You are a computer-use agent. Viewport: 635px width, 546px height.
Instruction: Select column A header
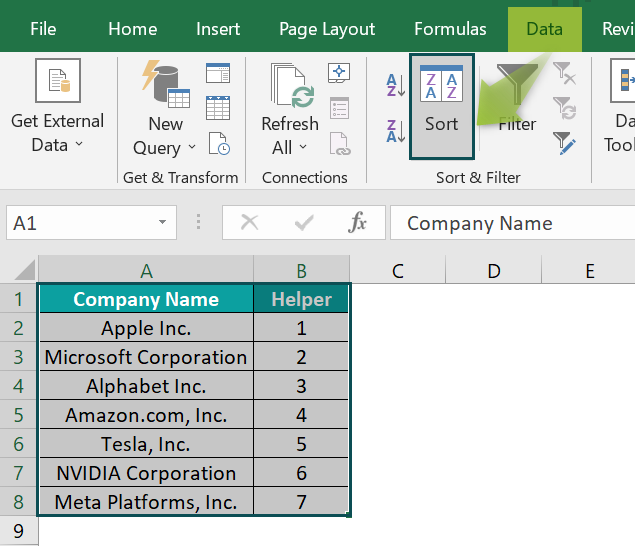pyautogui.click(x=146, y=271)
